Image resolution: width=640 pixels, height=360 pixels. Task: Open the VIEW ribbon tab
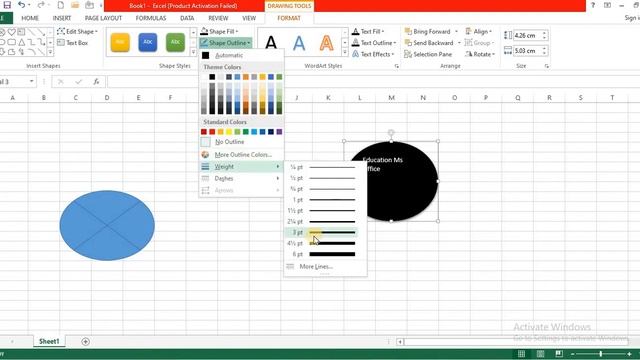(x=249, y=18)
